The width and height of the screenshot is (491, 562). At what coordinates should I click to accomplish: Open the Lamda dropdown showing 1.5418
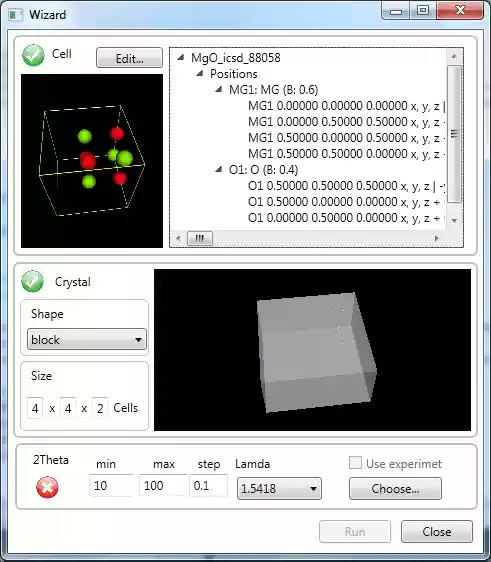(279, 488)
